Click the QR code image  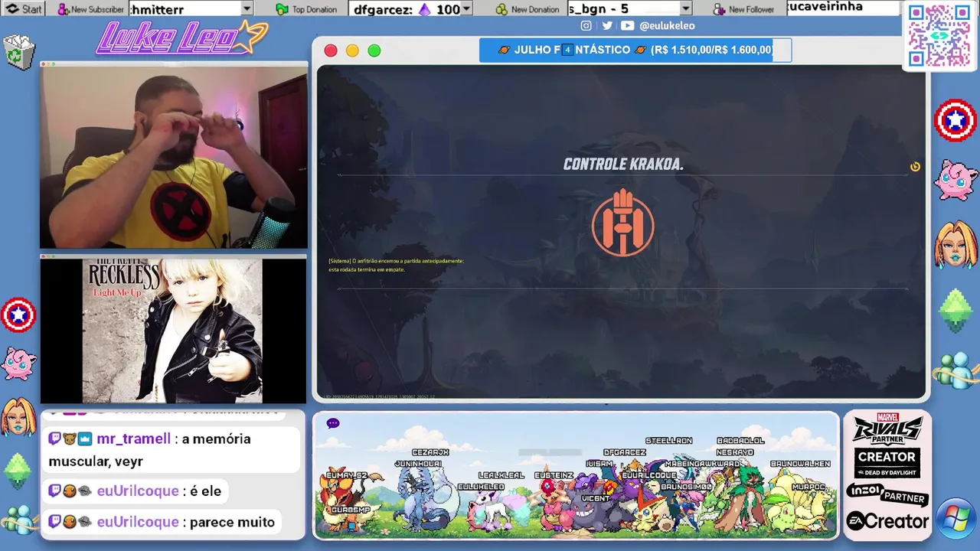coord(939,35)
